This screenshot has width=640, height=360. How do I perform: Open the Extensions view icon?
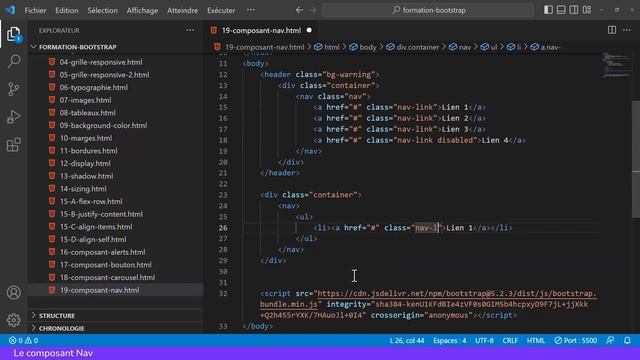(x=13, y=144)
